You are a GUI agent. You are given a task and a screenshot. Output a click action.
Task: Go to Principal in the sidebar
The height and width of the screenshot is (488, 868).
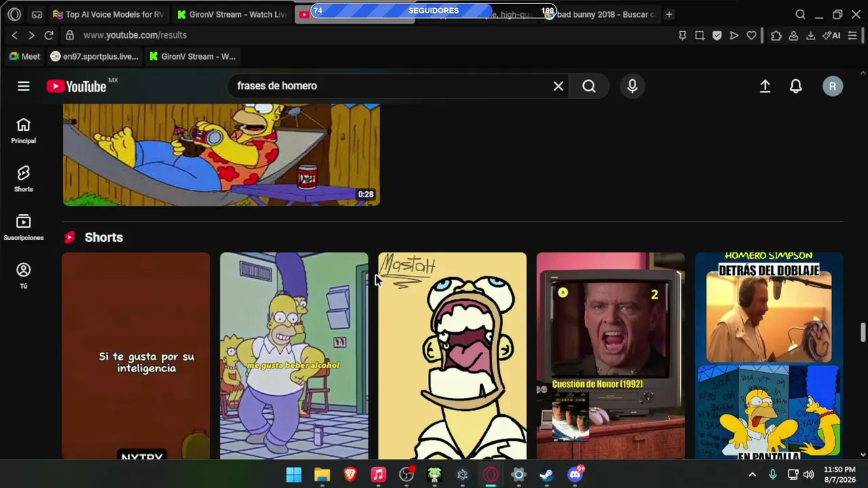[24, 131]
